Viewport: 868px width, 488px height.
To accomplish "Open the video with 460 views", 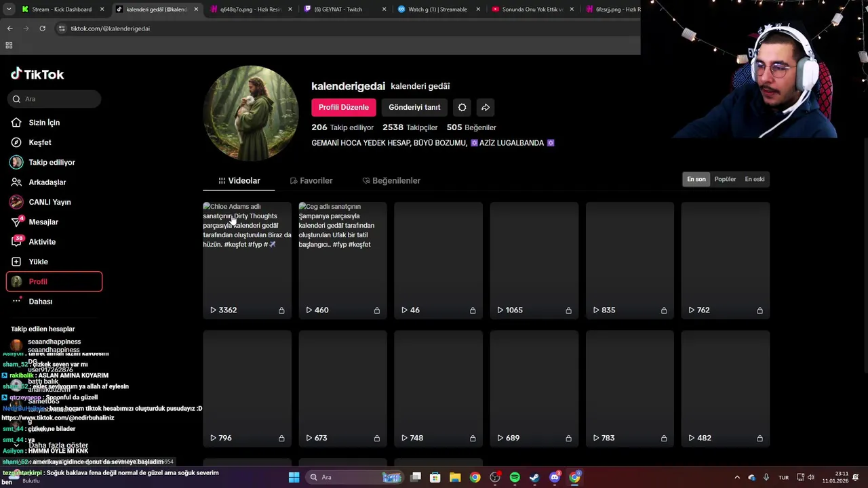I will (342, 260).
